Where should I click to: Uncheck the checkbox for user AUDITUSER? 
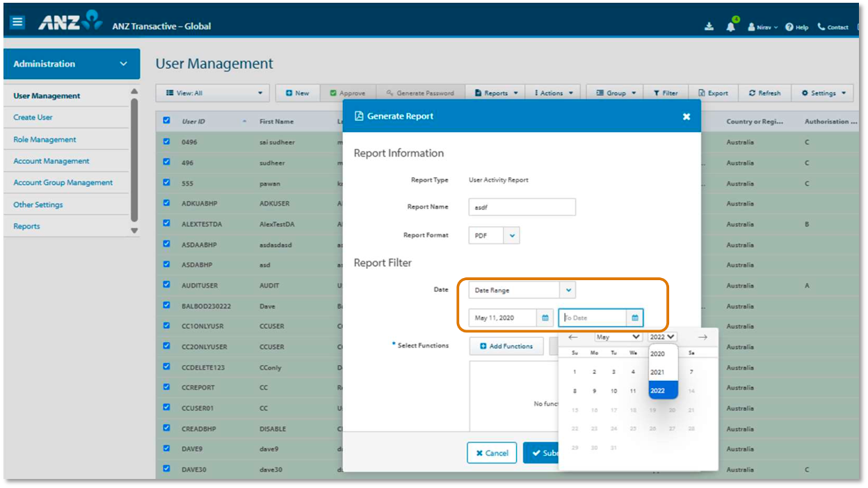click(166, 284)
